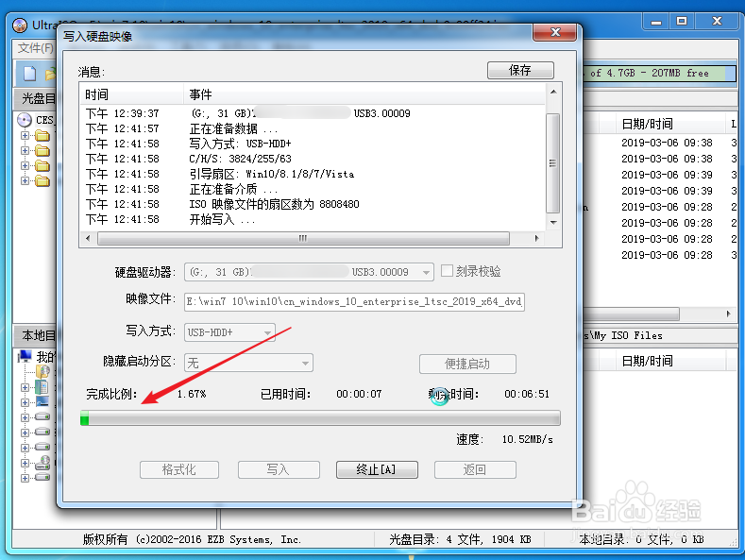745x560 pixels.
Task: Maximize the UltraISO main window
Action: (682, 22)
